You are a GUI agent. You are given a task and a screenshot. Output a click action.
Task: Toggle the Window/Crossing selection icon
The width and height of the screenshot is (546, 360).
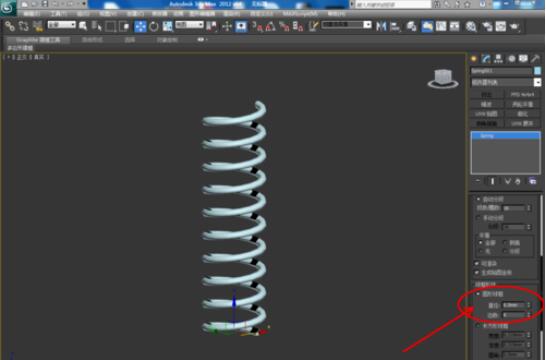click(124, 26)
